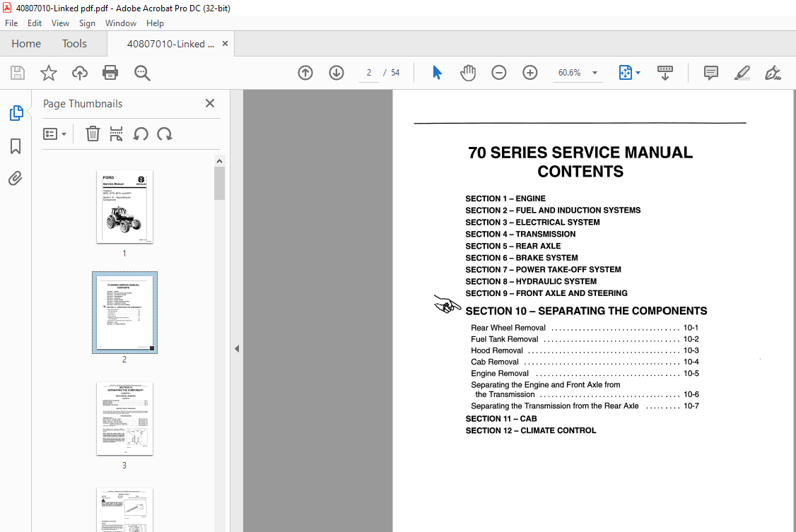Add a comment with speech bubble icon
The height and width of the screenshot is (532, 796).
pos(711,73)
